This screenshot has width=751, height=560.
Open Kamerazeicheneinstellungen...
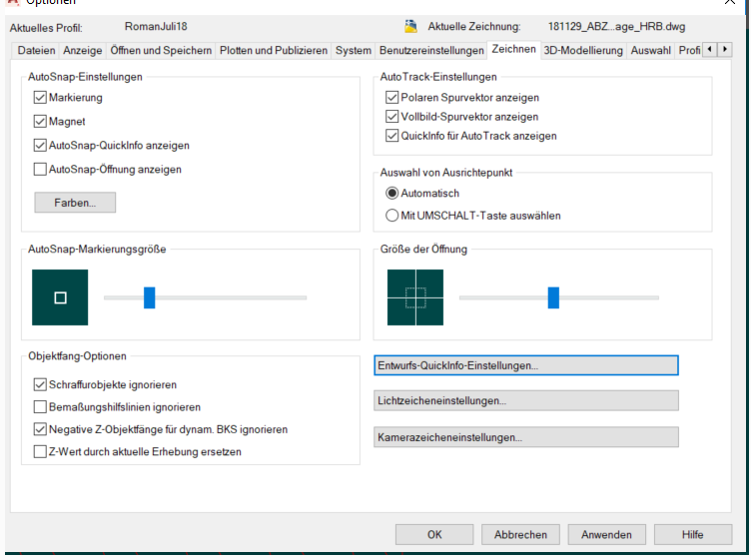pyautogui.click(x=526, y=437)
